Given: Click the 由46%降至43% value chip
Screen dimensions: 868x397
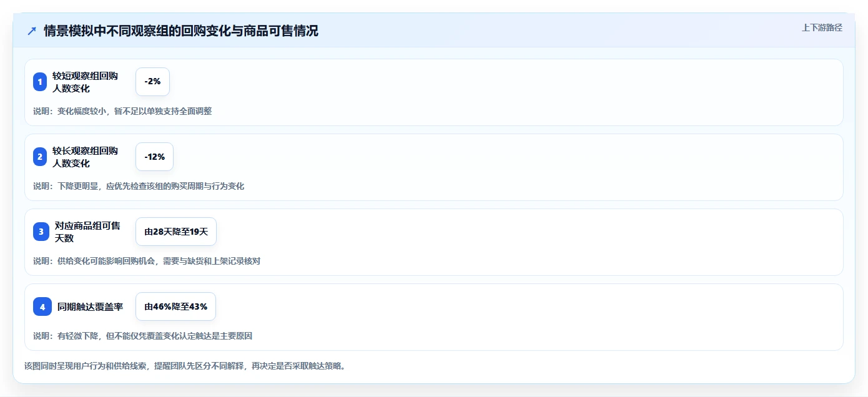Looking at the screenshot, I should tap(175, 306).
